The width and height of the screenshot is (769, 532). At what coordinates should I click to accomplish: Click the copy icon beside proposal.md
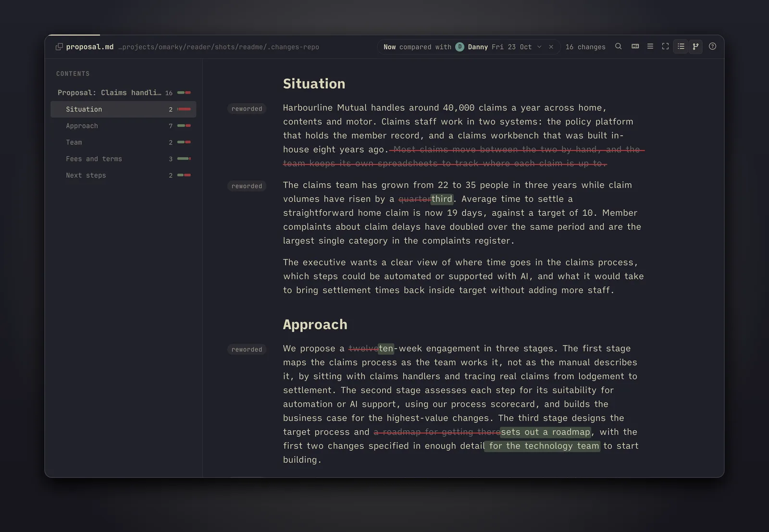click(x=59, y=47)
